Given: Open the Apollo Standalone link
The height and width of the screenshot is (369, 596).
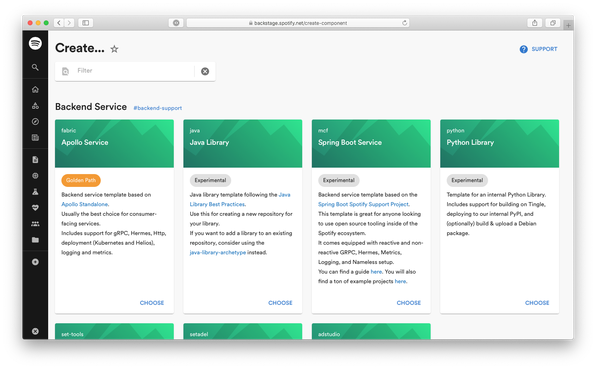Looking at the screenshot, I should pos(85,204).
